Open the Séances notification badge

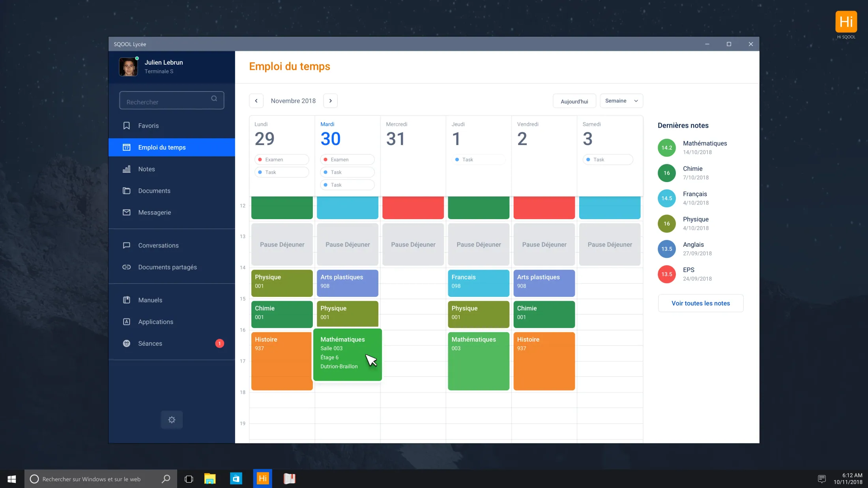pyautogui.click(x=219, y=343)
